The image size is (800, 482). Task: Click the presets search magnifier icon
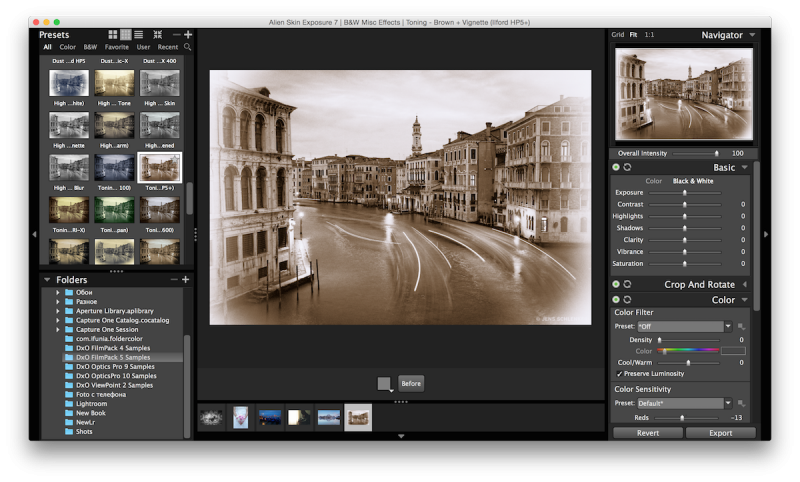pyautogui.click(x=187, y=47)
